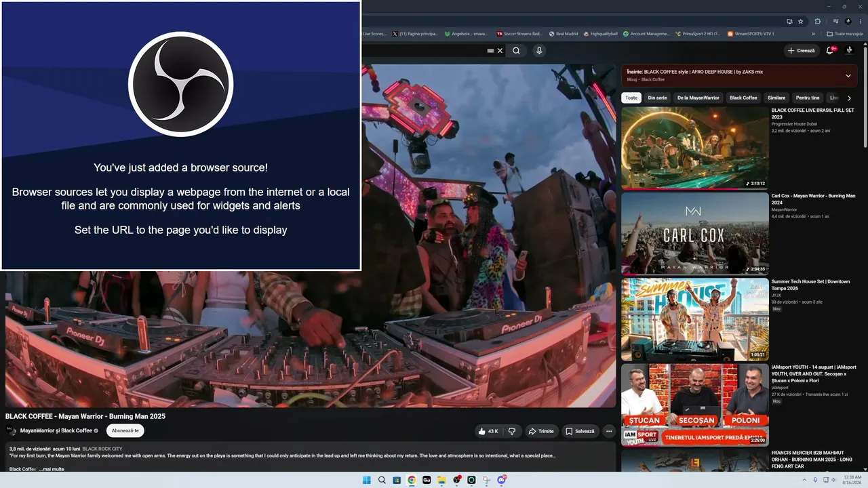Open the volume icon in system tray
This screenshot has width=868, height=488.
click(833, 480)
